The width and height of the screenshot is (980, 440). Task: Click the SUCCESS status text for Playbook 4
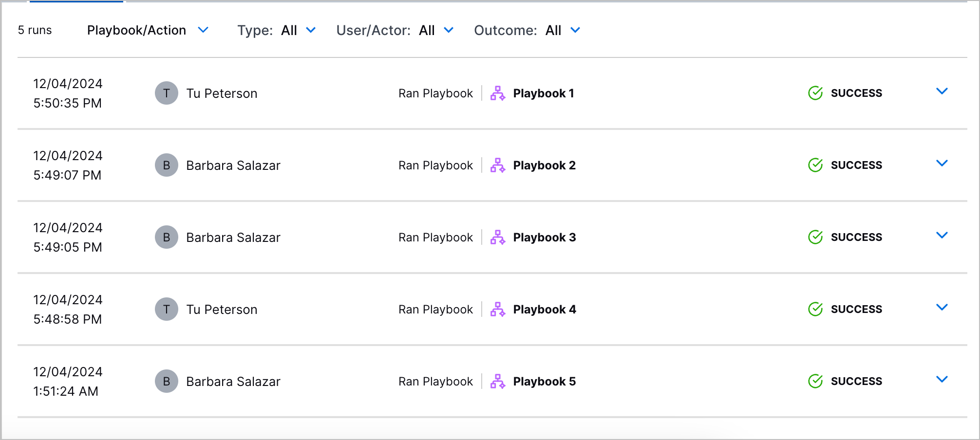[856, 309]
